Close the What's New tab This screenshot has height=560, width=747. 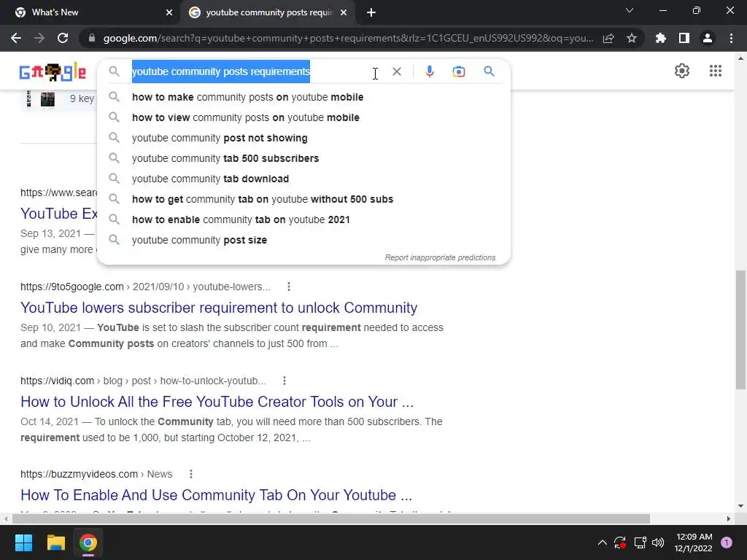pyautogui.click(x=169, y=12)
